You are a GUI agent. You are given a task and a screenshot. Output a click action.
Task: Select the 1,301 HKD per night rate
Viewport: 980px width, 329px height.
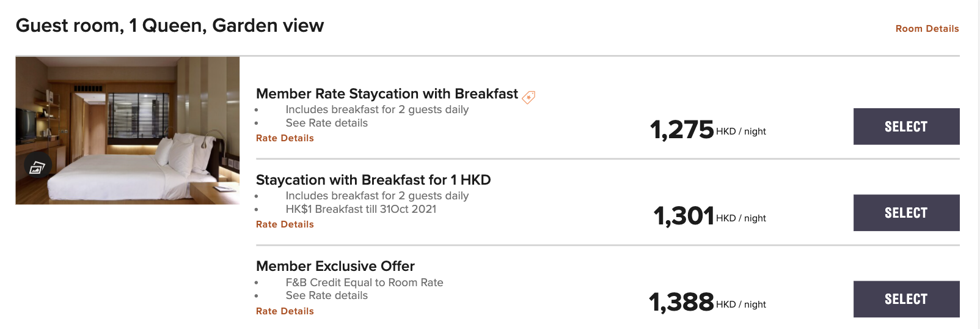pos(906,213)
